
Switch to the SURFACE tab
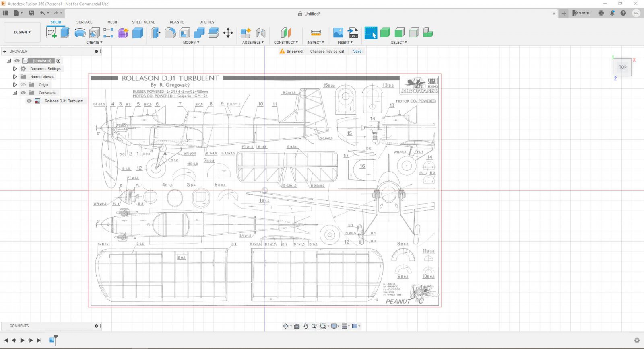[x=84, y=22]
